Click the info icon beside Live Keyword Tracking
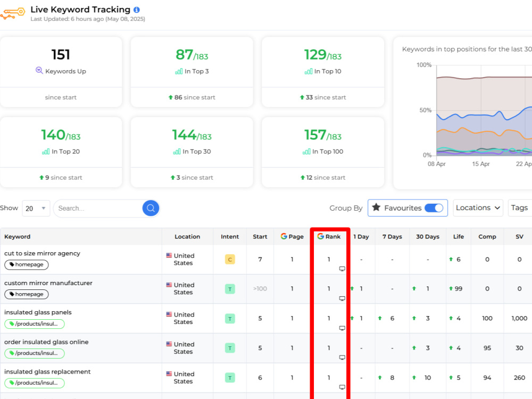Image resolution: width=532 pixels, height=399 pixels. (x=136, y=10)
